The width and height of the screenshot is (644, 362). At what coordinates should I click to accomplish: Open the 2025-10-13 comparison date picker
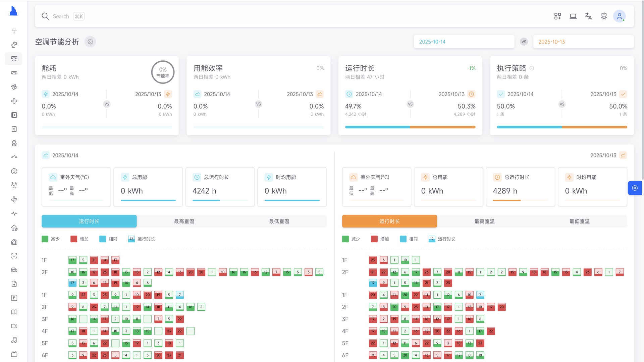pos(583,42)
